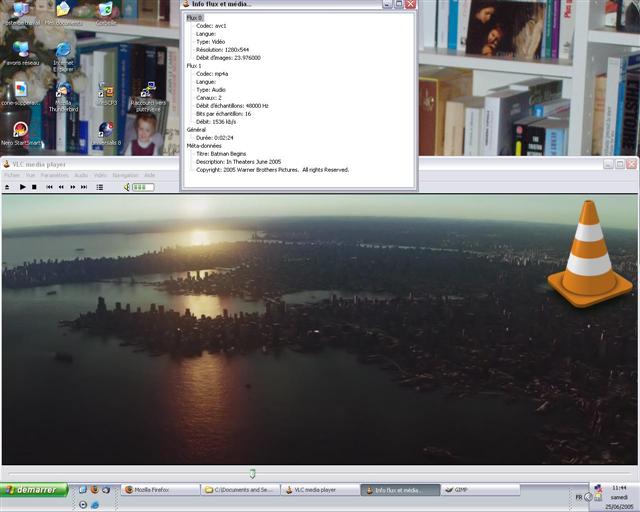The width and height of the screenshot is (640, 512).
Task: Open the Navigation menu in VLC
Action: (x=125, y=175)
